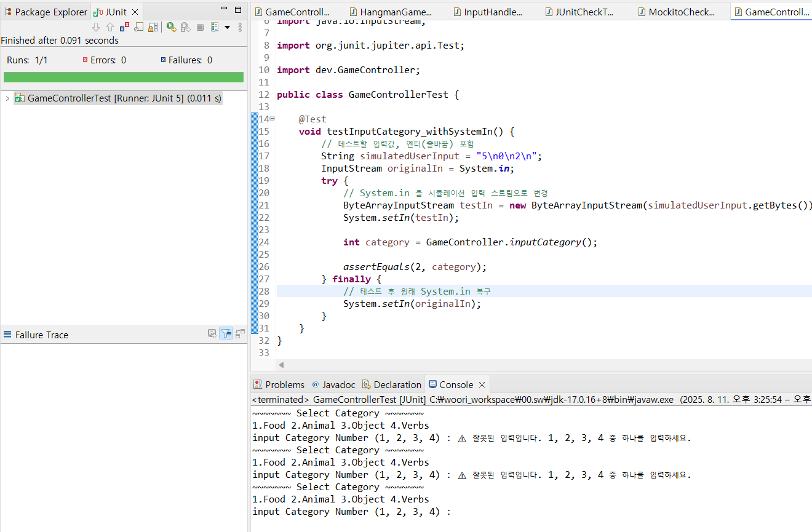Click 'Finished after 0.091 seconds' status text
812x532 pixels.
[60, 41]
